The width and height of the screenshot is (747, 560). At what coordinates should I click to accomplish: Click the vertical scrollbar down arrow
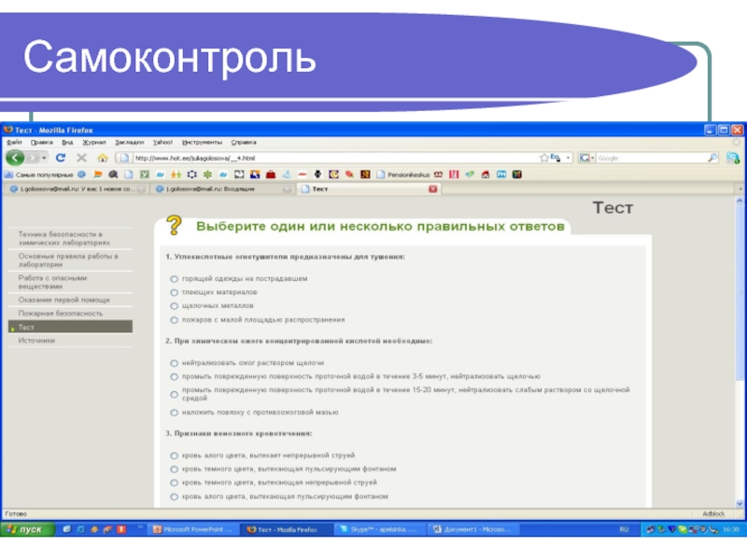pyautogui.click(x=740, y=503)
